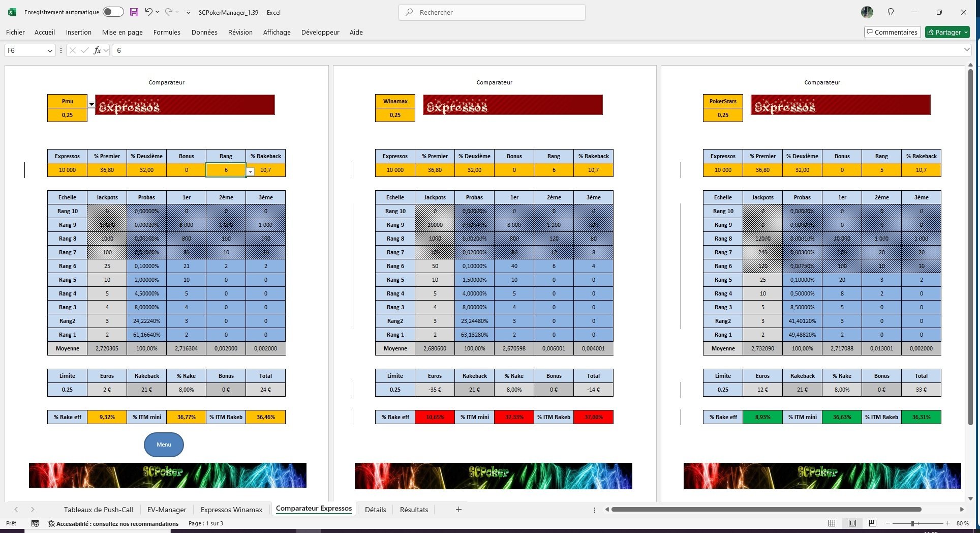Select the PokerStars Rang value cell 5
The height and width of the screenshot is (533, 980).
pos(882,170)
